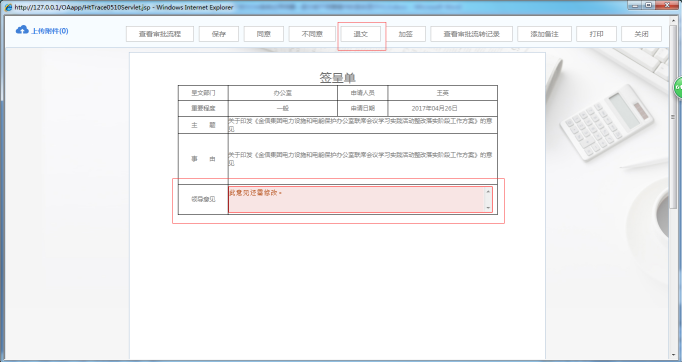Click the opinion text area scroll-up arrow
The height and width of the screenshot is (362, 682).
point(488,191)
